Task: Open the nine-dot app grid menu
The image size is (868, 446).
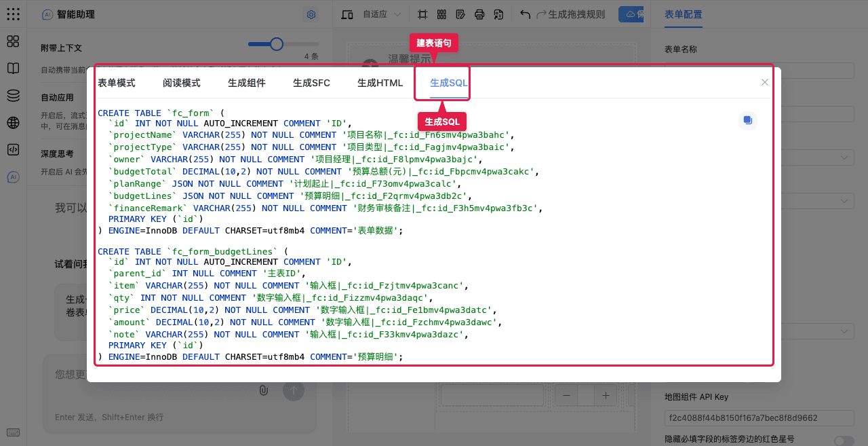Action: tap(13, 14)
